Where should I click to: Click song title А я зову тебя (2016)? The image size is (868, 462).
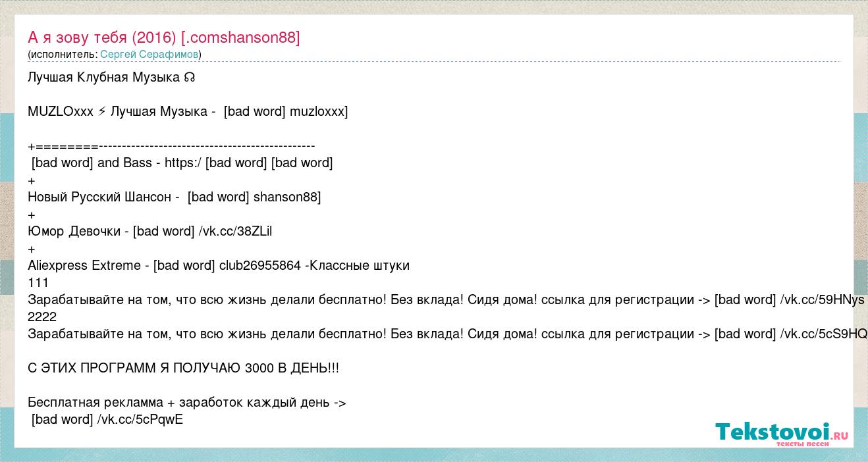(x=164, y=38)
